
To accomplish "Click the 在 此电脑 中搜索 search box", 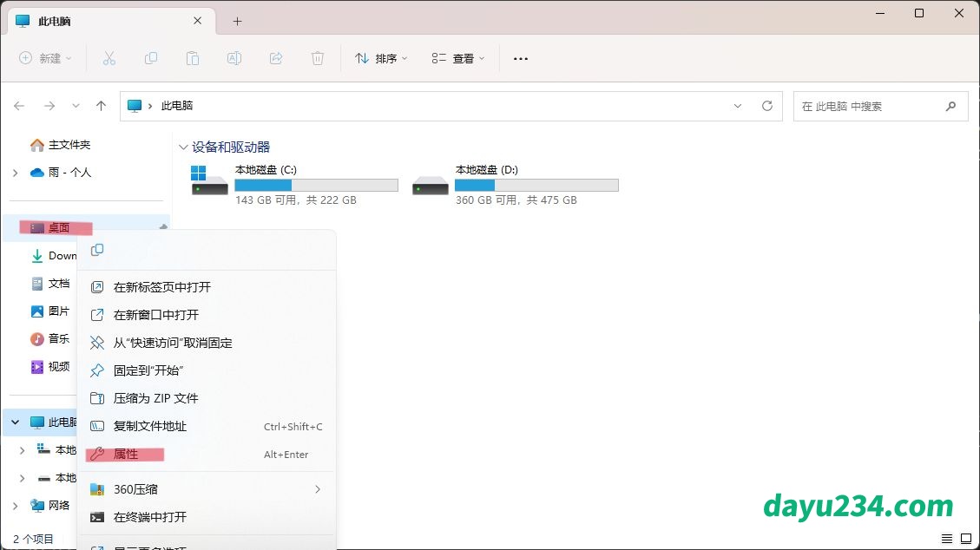I will point(868,106).
